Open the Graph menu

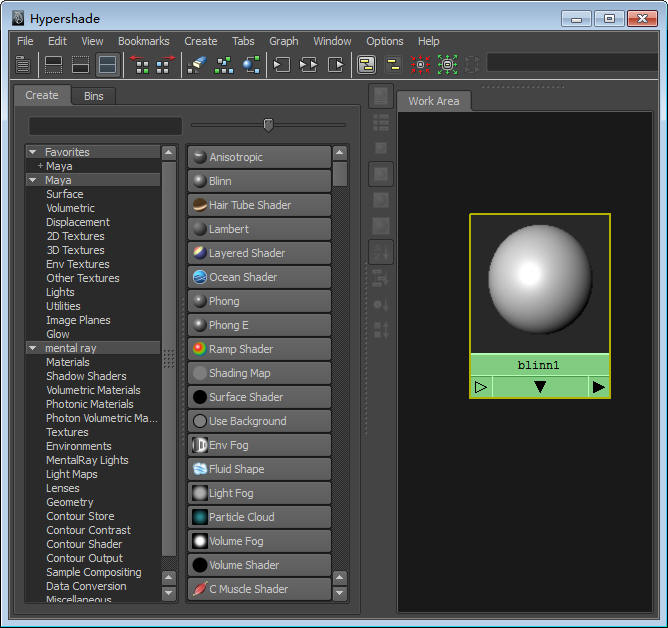click(x=284, y=41)
